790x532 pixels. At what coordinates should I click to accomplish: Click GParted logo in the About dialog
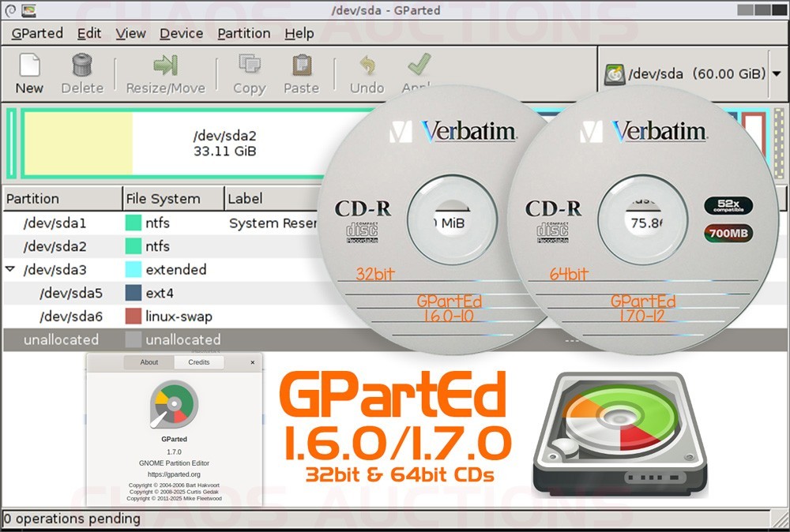pos(174,405)
